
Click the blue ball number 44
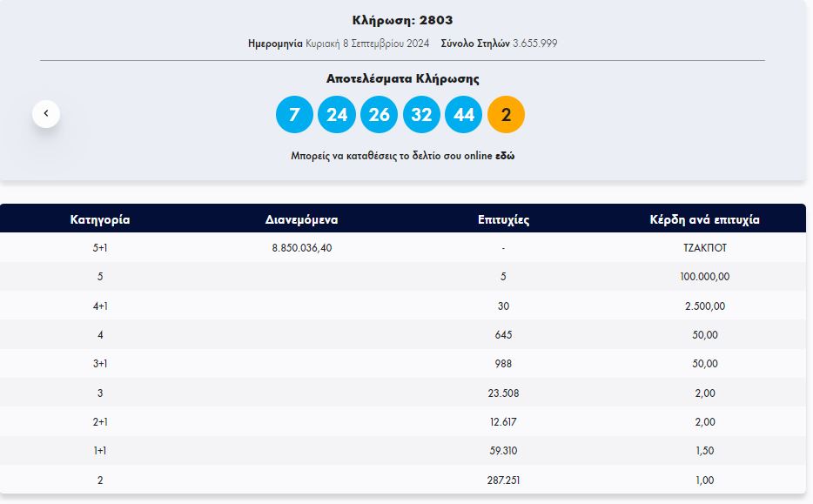click(463, 115)
